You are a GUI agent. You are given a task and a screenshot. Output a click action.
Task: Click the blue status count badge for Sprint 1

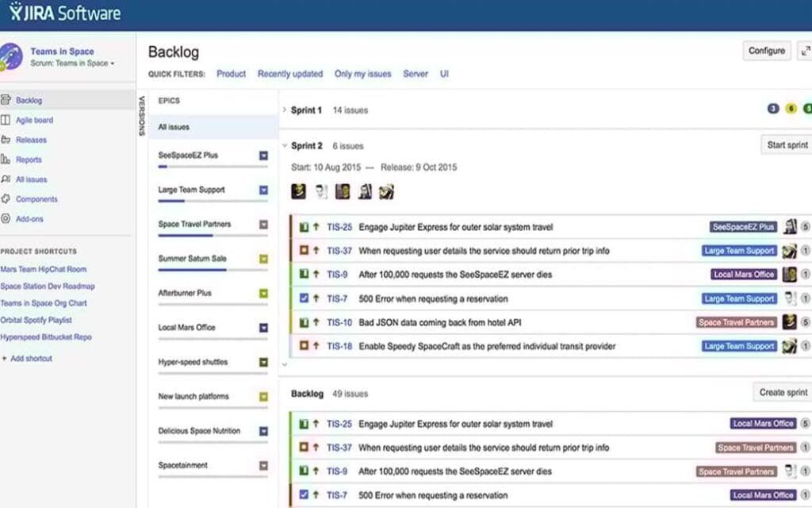(x=773, y=108)
